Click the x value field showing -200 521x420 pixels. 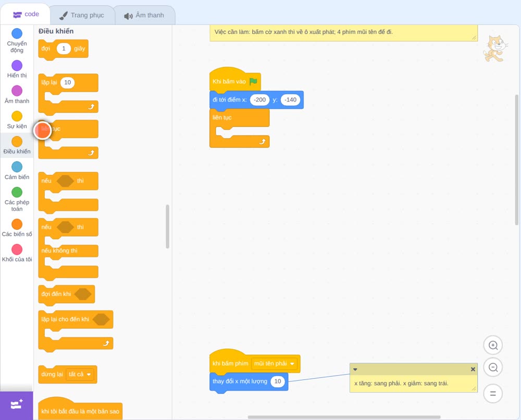click(x=260, y=100)
